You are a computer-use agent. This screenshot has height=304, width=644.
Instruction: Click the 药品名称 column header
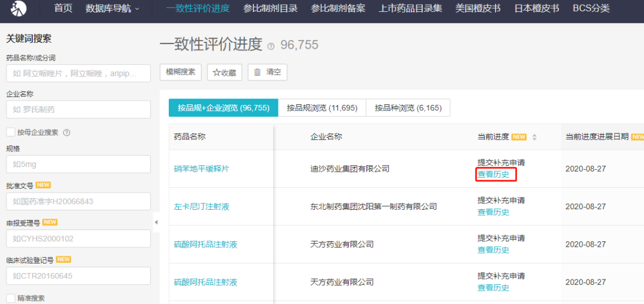coord(190,137)
